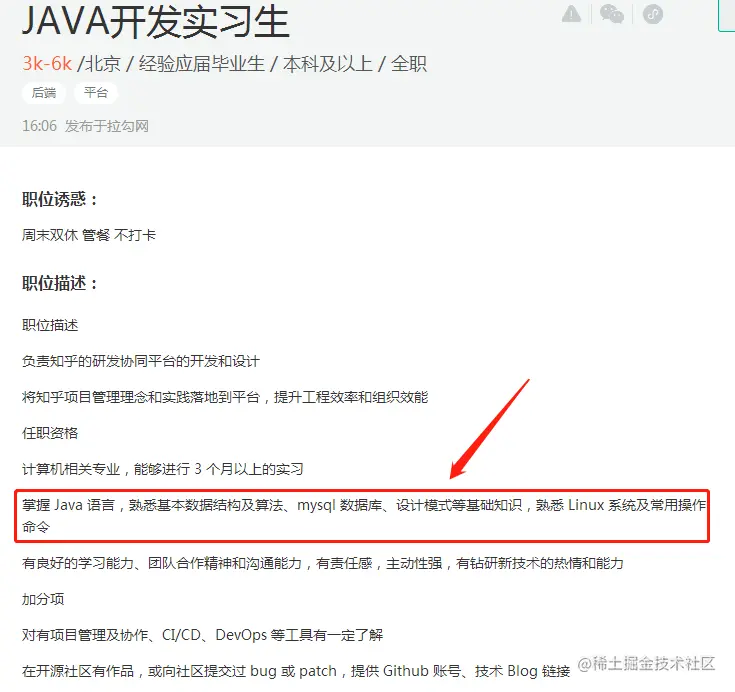Click the 任职资格 line

50,433
